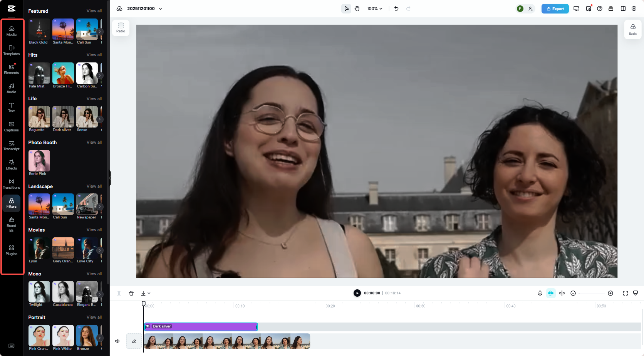The height and width of the screenshot is (356, 644).
Task: Select the Dark silver clip on the timeline
Action: [x=200, y=326]
